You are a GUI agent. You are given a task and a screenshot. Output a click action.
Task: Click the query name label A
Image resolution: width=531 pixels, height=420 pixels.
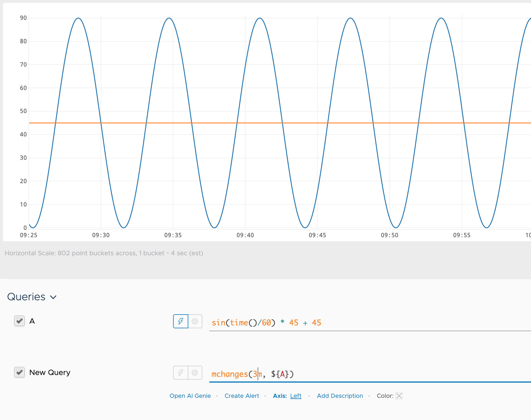(32, 321)
